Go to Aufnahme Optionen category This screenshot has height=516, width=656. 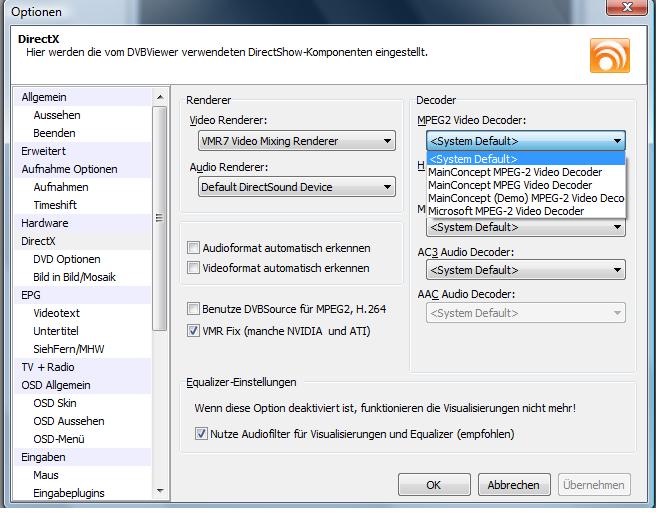pyautogui.click(x=69, y=169)
